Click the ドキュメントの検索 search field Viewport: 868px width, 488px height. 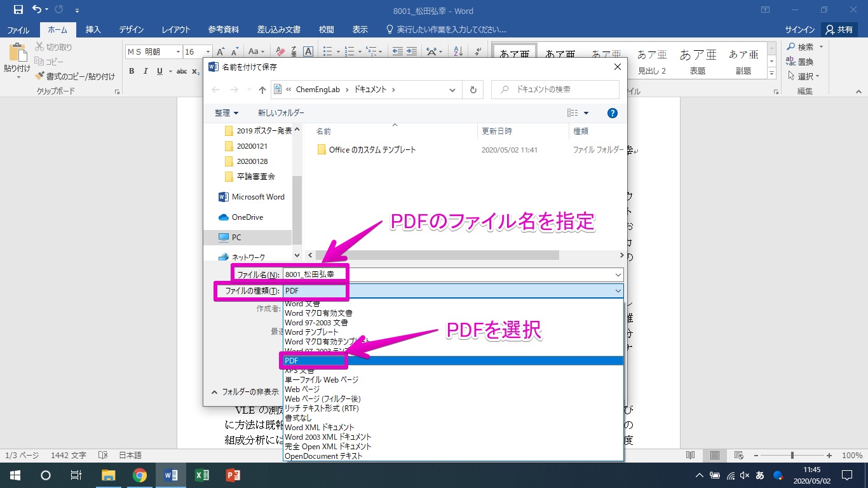[x=555, y=90]
